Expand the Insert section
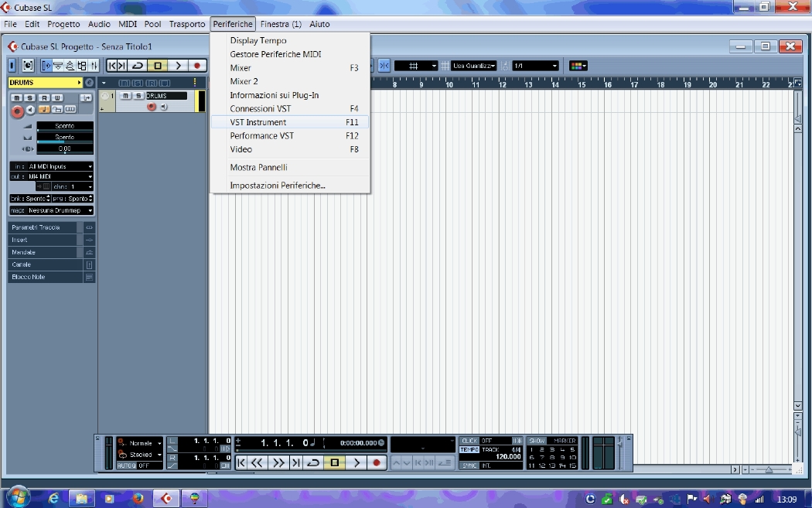The width and height of the screenshot is (812, 508). click(51, 240)
